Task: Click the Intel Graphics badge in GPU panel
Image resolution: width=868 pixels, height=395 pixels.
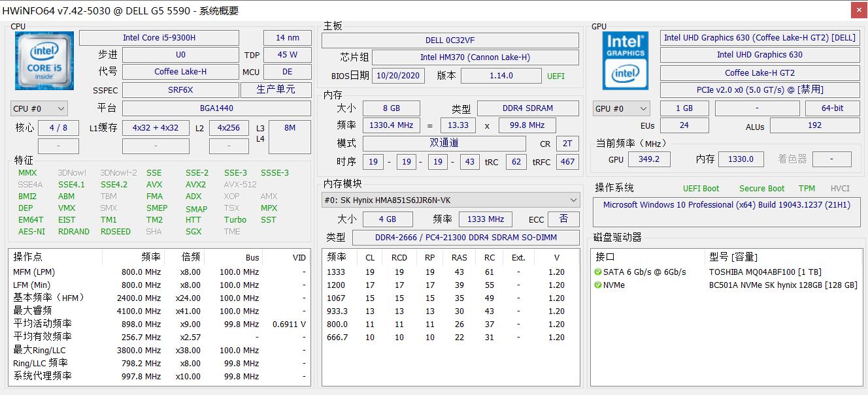Action: click(x=626, y=46)
